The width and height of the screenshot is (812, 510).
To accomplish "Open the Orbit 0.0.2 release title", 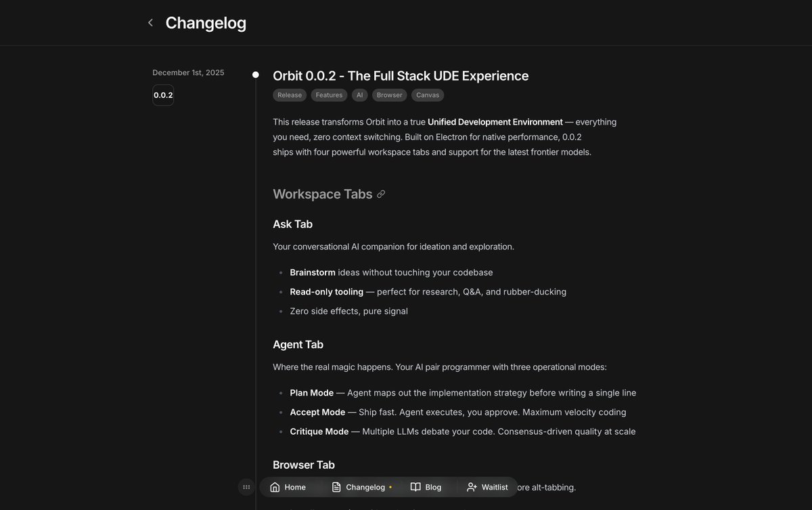I will [x=401, y=76].
